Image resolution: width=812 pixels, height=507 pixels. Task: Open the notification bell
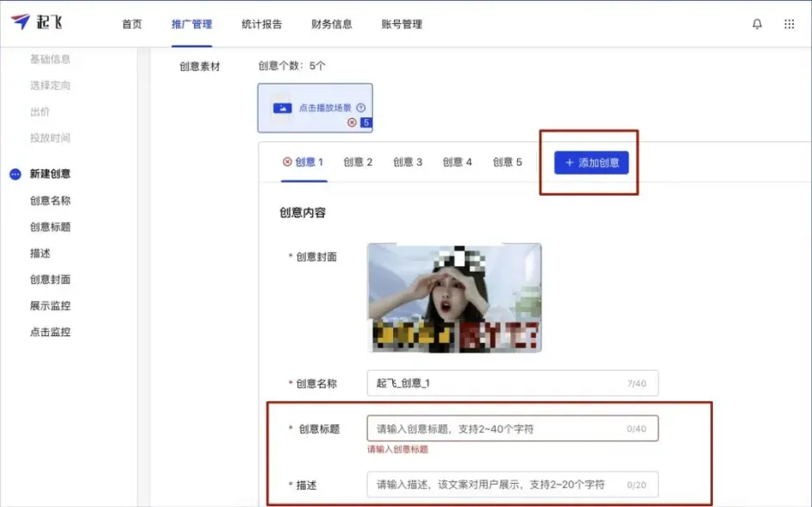pyautogui.click(x=757, y=24)
